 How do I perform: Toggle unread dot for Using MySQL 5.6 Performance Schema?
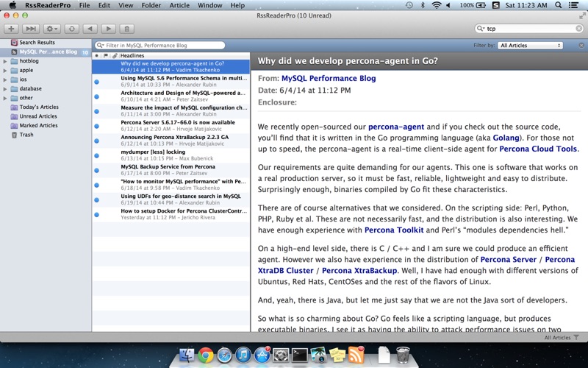[x=97, y=82]
